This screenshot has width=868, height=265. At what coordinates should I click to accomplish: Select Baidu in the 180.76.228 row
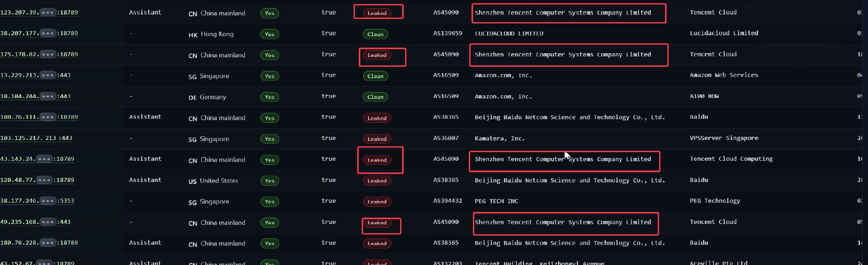(x=699, y=243)
